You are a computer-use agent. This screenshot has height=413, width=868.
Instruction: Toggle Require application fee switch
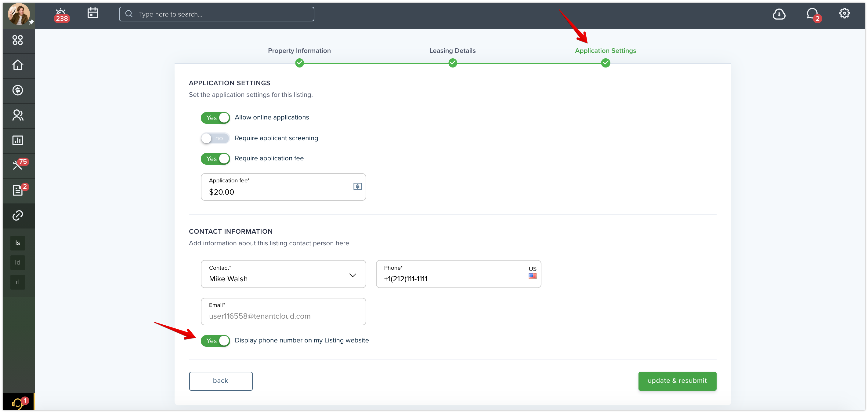(x=215, y=159)
